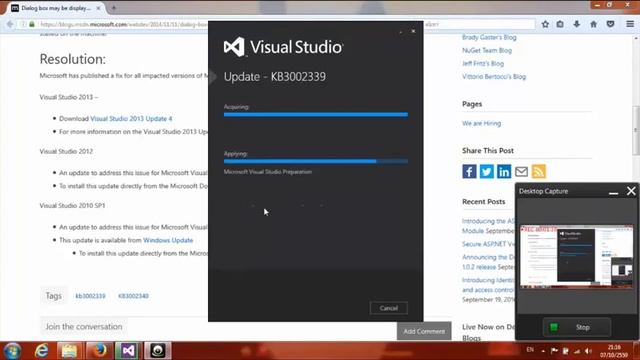Open the Windows Start menu orb
Image resolution: width=640 pixels, height=360 pixels.
click(12, 351)
